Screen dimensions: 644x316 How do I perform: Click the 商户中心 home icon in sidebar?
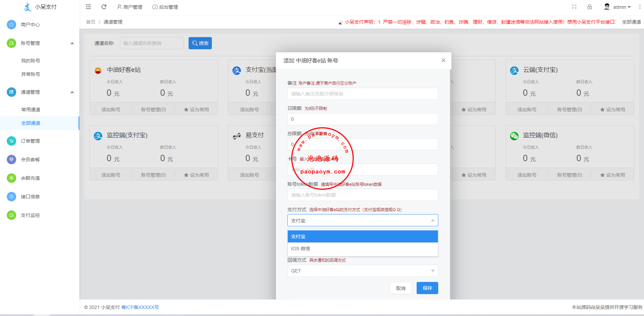[x=11, y=25]
